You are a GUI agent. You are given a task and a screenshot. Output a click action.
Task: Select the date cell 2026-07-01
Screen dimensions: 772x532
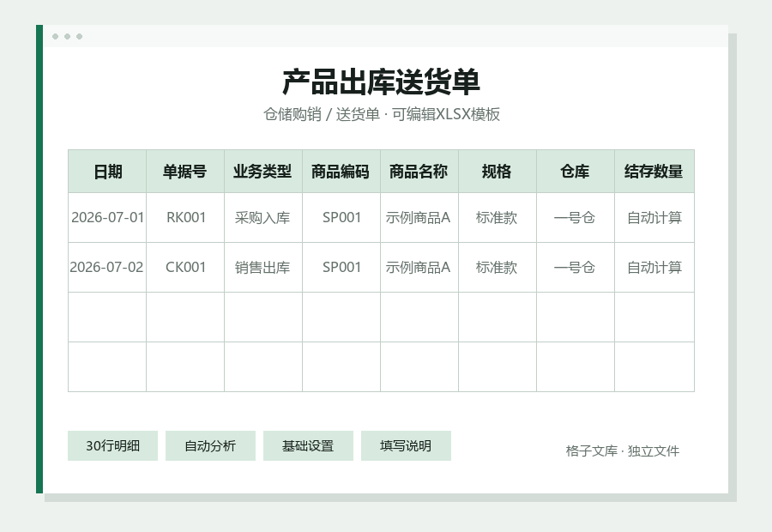coord(107,217)
